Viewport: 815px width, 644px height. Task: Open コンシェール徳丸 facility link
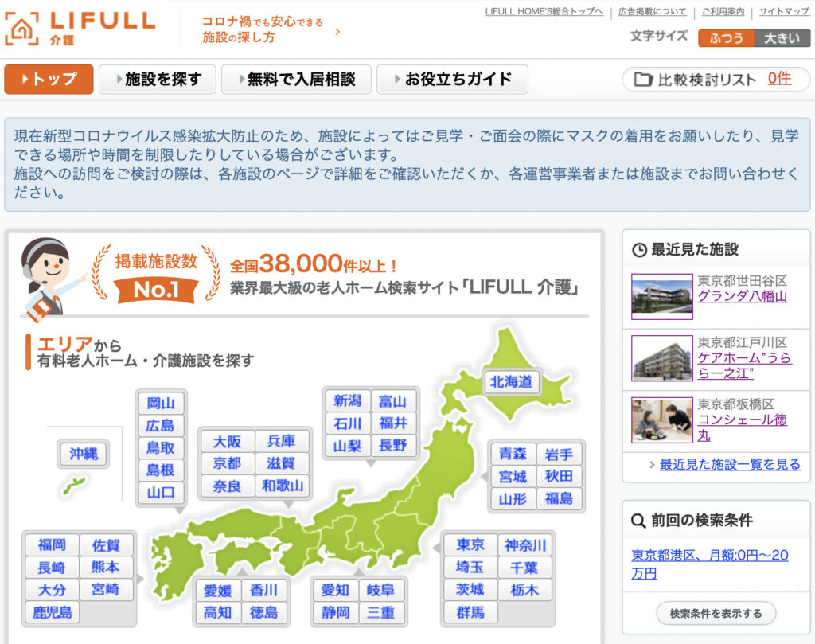743,427
